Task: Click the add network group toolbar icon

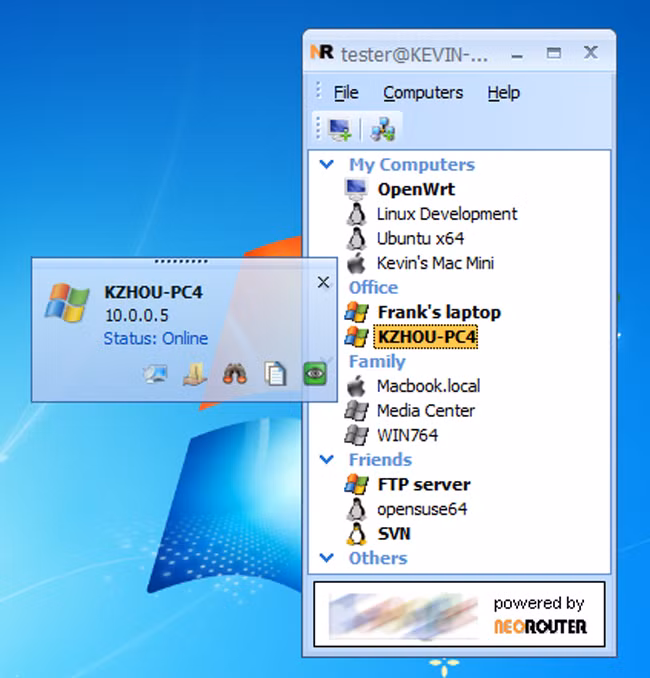Action: pos(381,129)
